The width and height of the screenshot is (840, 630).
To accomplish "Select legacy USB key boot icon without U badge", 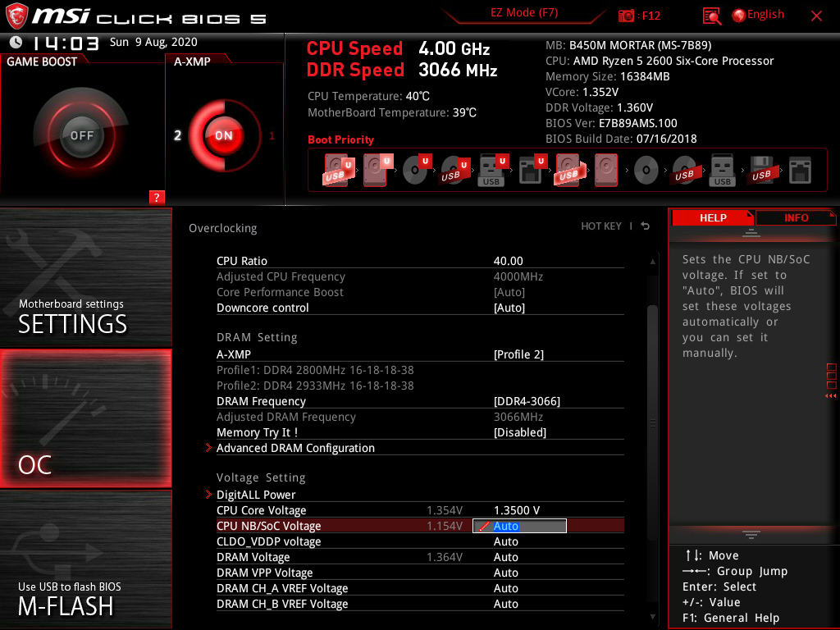I will pyautogui.click(x=722, y=170).
